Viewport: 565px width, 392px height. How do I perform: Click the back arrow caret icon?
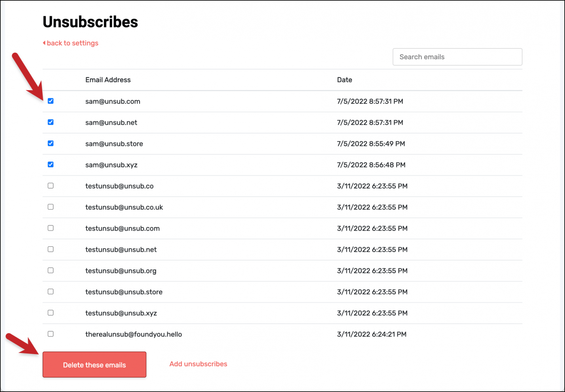[44, 43]
